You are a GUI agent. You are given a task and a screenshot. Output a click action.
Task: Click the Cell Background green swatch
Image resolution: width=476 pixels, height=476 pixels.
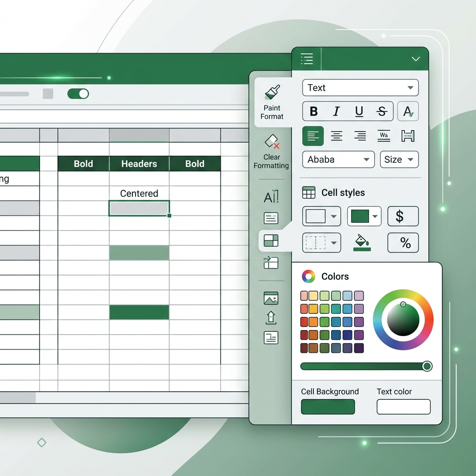click(328, 407)
